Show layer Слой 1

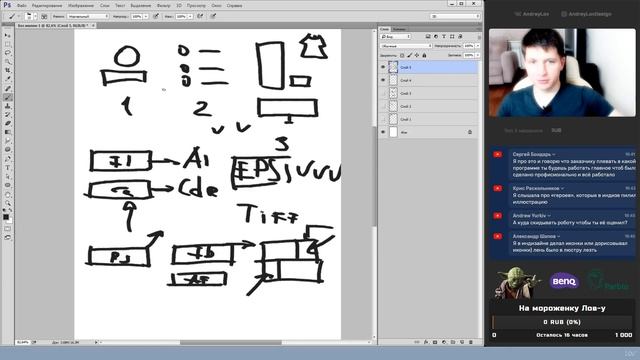(383, 119)
